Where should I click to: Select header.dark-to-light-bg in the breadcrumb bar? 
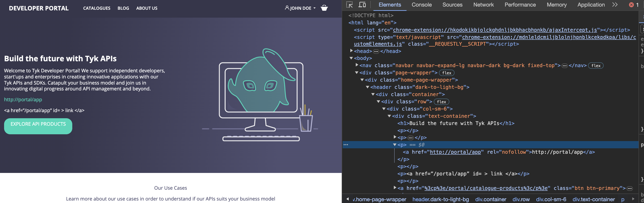(x=441, y=199)
